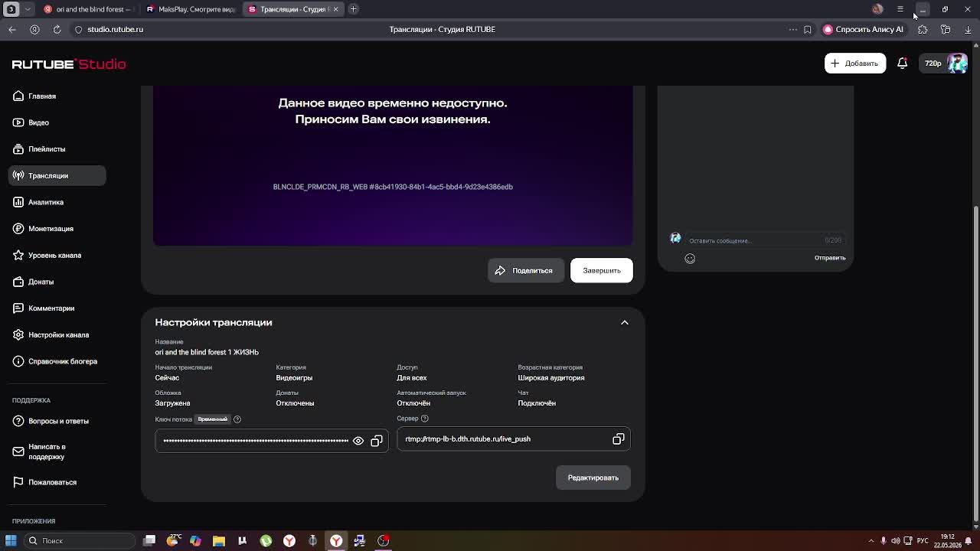Click the Временный key badge
Viewport: 980px width, 551px height.
point(213,419)
